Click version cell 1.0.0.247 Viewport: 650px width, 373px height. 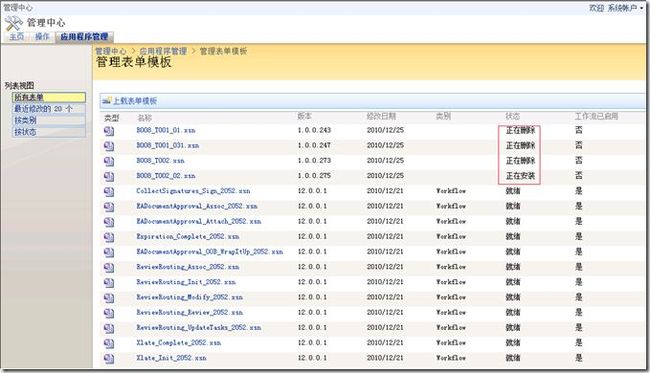[314, 145]
